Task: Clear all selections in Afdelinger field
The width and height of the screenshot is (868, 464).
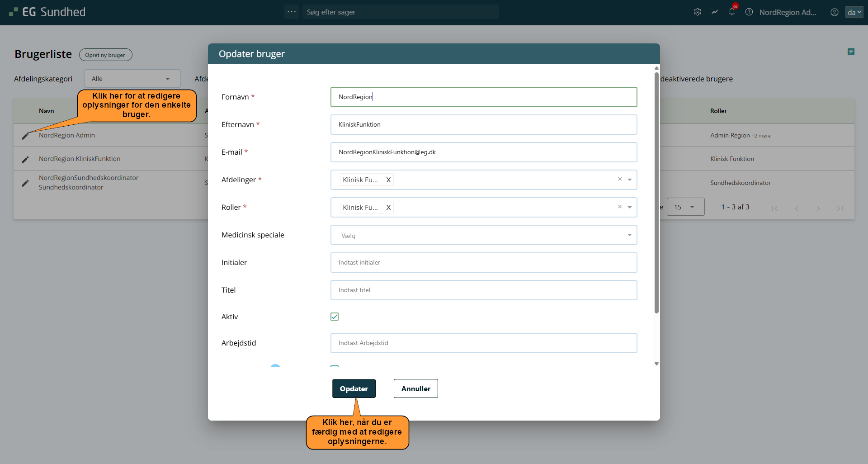Action: 620,179
